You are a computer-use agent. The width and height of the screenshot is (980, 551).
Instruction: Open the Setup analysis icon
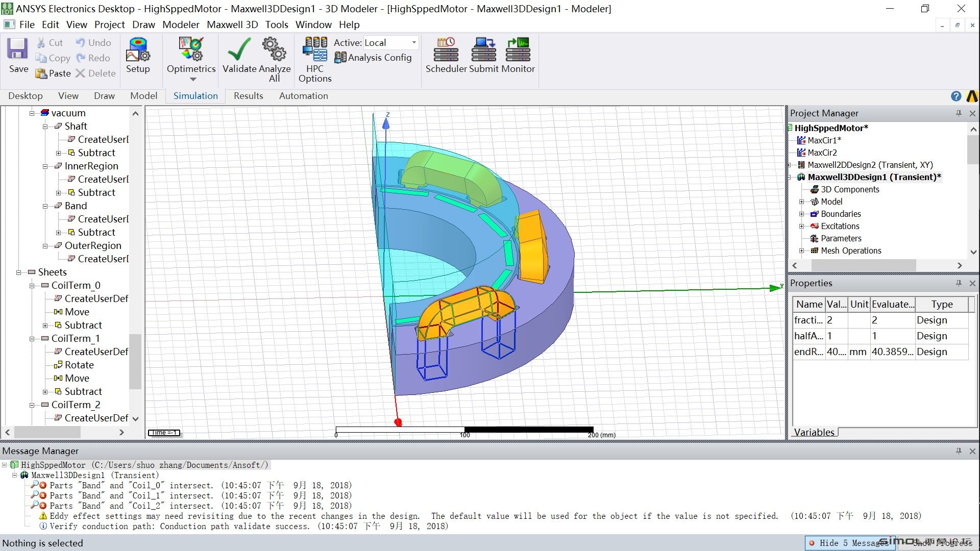pos(138,49)
